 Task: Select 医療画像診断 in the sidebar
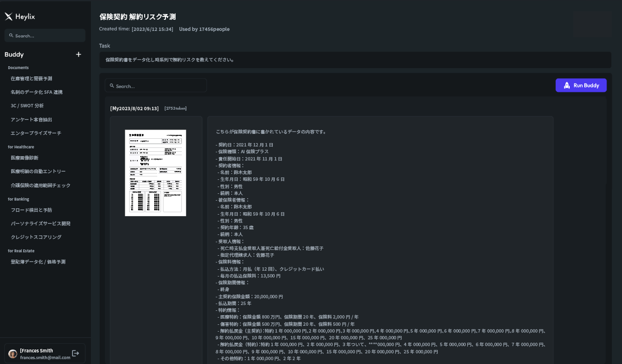click(x=25, y=158)
